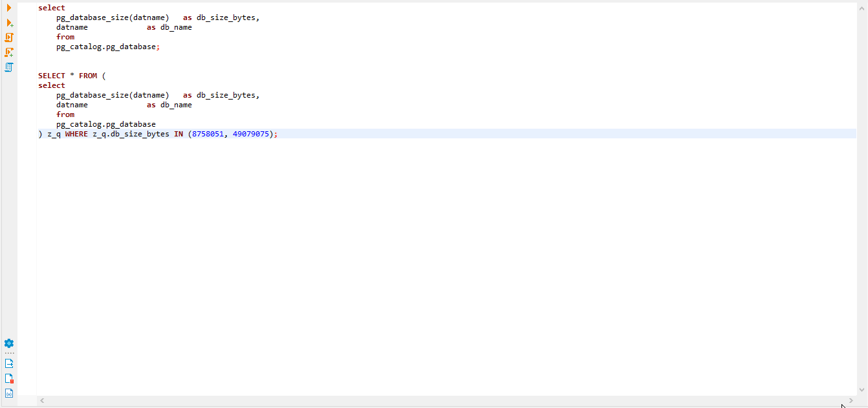Show the query execution plan
This screenshot has width=868, height=408.
tap(8, 67)
